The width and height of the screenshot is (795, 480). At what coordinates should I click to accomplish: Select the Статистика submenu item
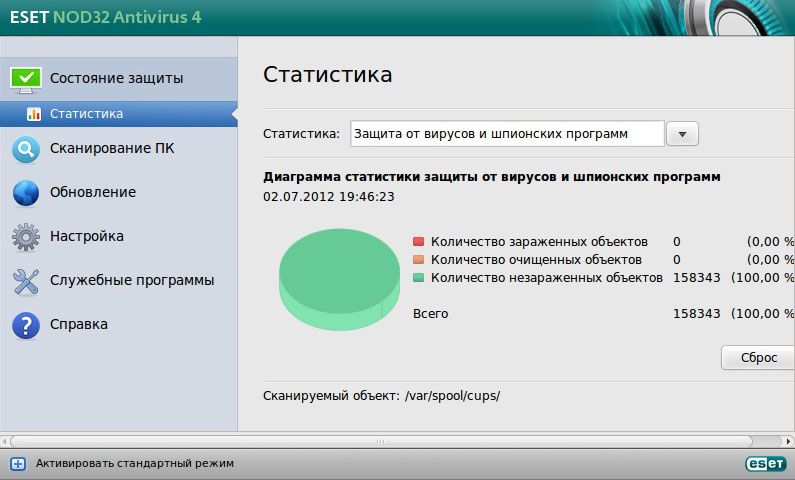[x=86, y=114]
